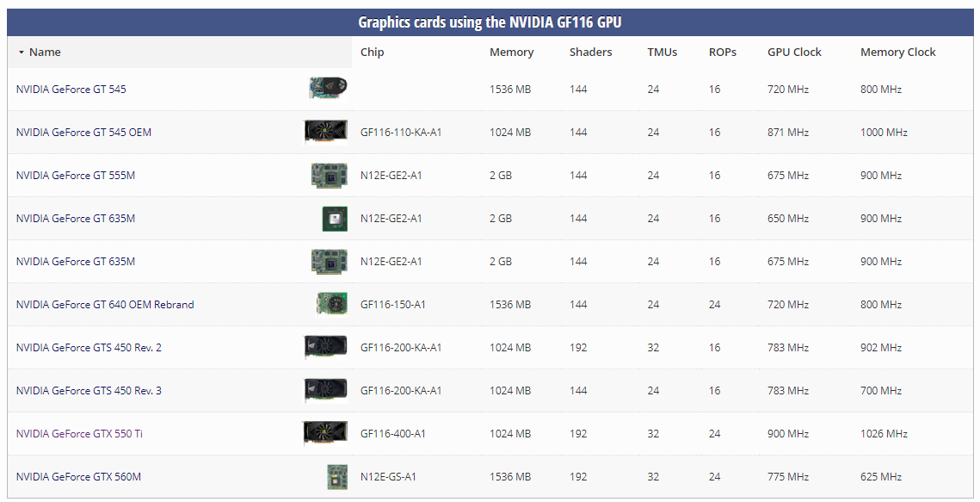Select 32 TMUs in GTX 560M row
Viewport: 980px width, 502px height.
pos(653,478)
